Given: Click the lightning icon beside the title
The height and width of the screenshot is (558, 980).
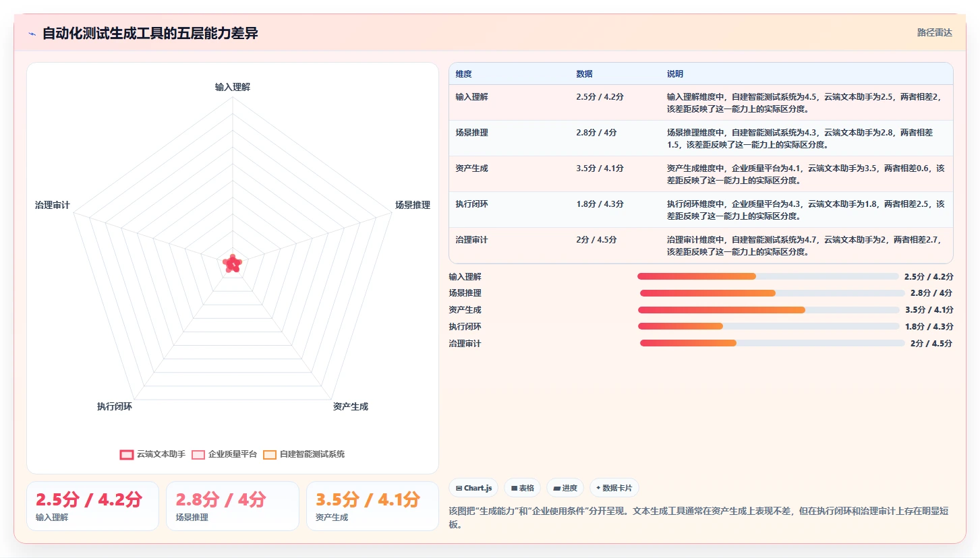Looking at the screenshot, I should 32,34.
